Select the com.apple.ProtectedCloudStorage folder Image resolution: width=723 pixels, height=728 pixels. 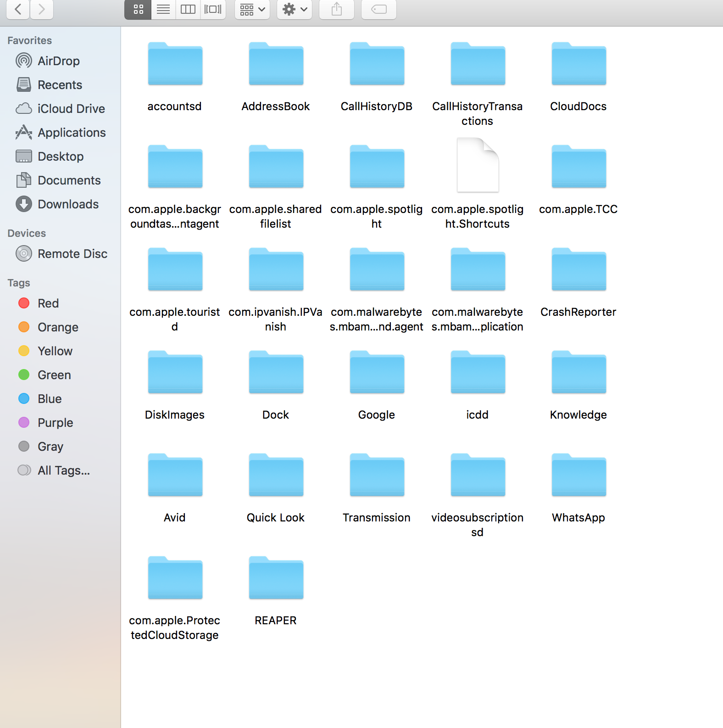175,578
